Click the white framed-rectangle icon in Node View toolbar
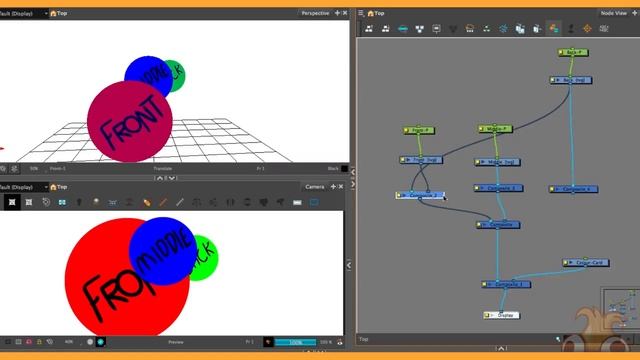This screenshot has height=360, width=640. 436,29
